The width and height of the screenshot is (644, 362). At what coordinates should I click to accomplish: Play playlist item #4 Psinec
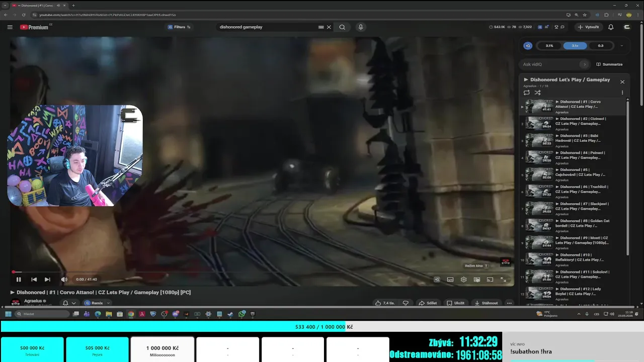coord(573,157)
